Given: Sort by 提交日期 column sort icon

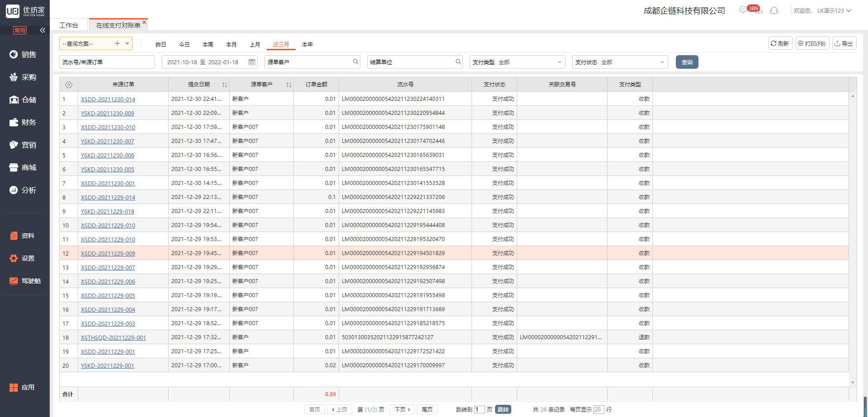Looking at the screenshot, I should point(225,85).
